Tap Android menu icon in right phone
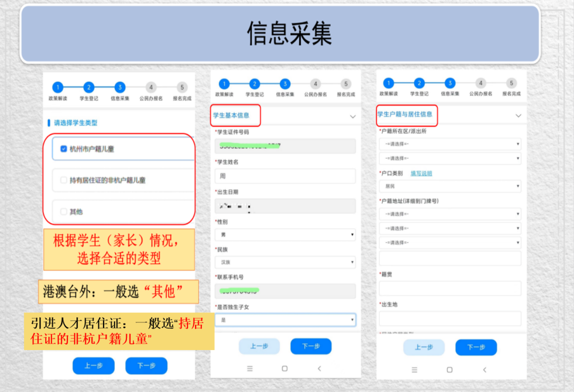This screenshot has height=392, width=574. 415,370
